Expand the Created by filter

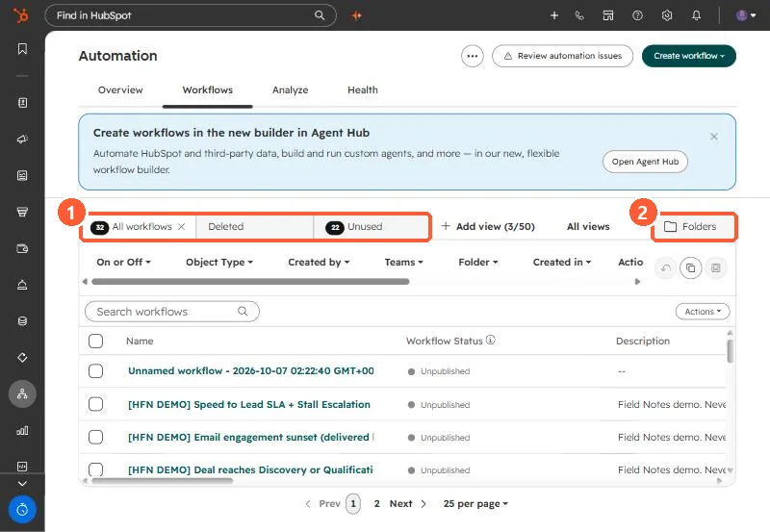click(x=319, y=262)
